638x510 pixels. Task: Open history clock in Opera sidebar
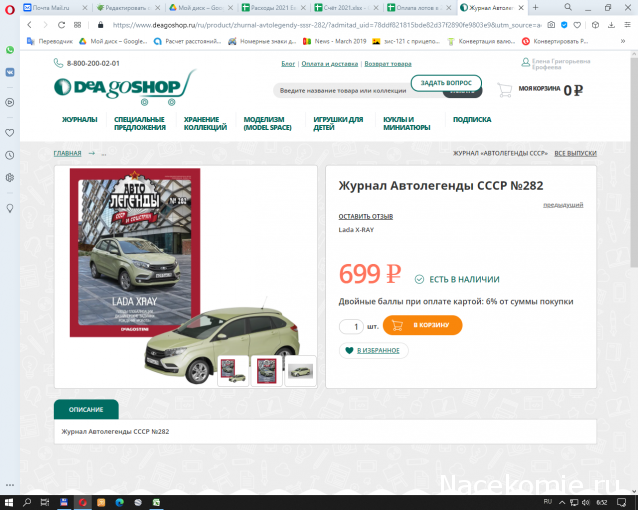click(10, 155)
